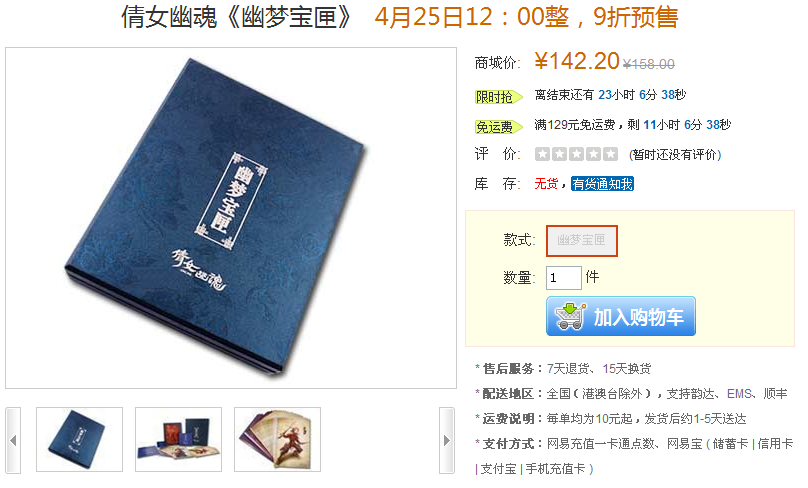
Task: Click the left thumbnail scroll arrow
Action: 13,440
